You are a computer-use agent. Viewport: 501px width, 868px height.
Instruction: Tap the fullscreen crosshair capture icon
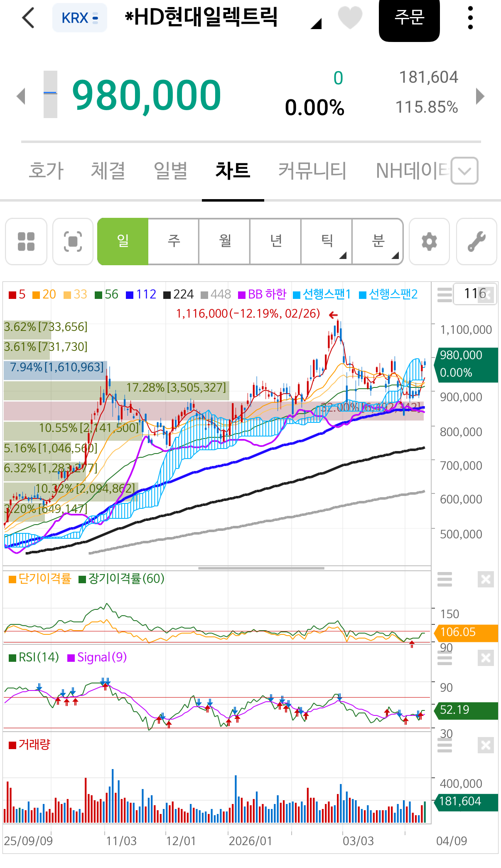73,242
